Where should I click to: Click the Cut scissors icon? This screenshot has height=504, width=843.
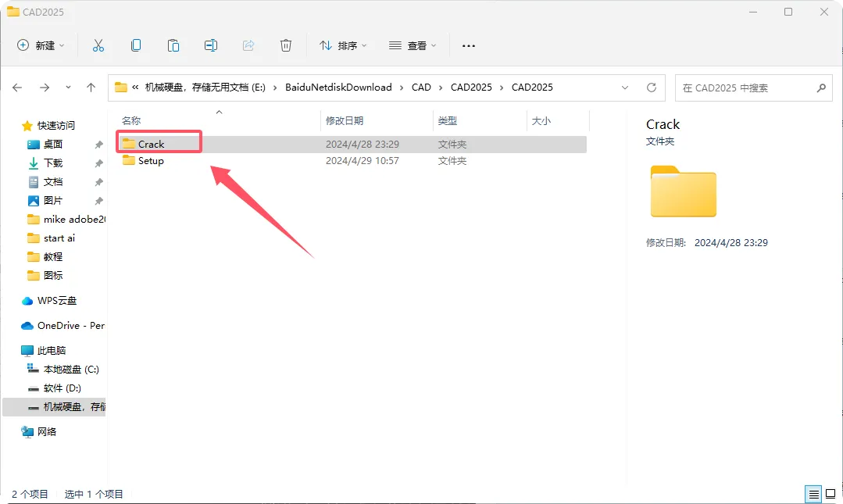[98, 46]
